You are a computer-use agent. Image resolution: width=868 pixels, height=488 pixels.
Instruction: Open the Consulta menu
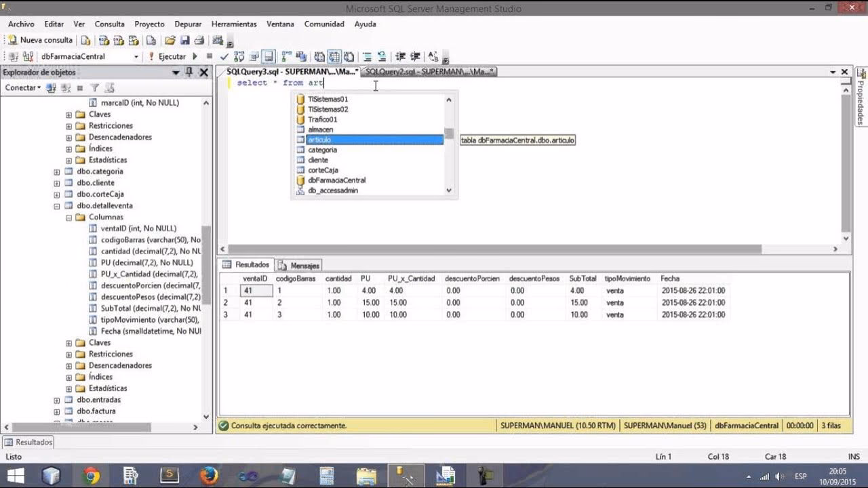click(x=109, y=24)
